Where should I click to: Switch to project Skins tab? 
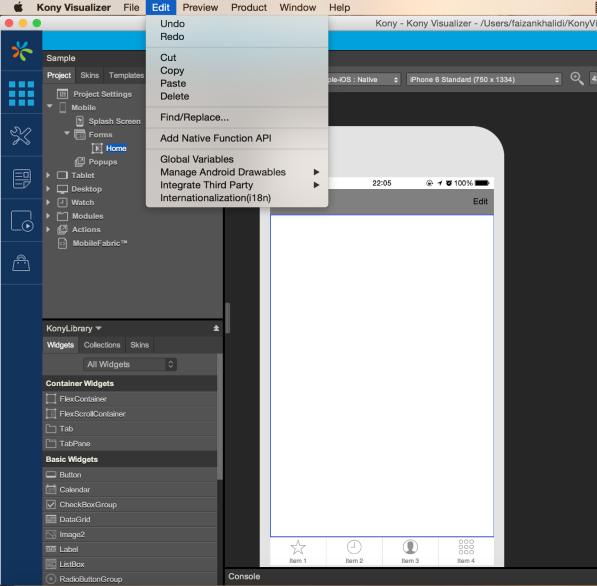coord(89,75)
